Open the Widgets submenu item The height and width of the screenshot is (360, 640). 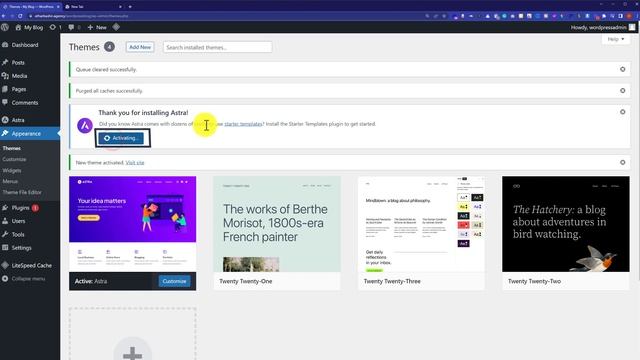tap(12, 170)
